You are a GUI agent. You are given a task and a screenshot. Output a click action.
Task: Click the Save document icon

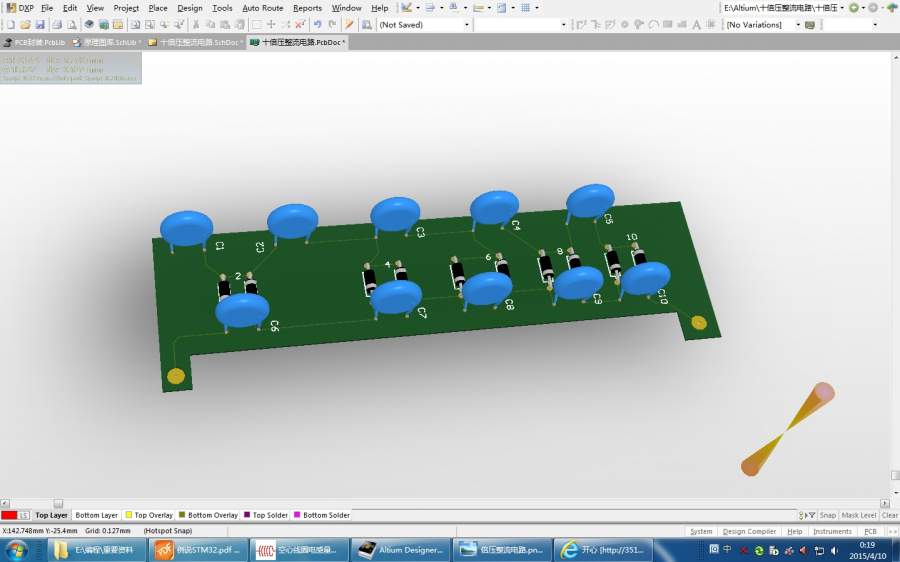click(41, 24)
